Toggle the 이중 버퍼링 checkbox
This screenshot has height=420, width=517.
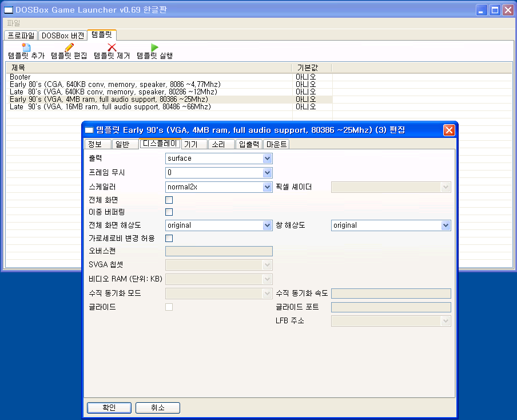[169, 212]
